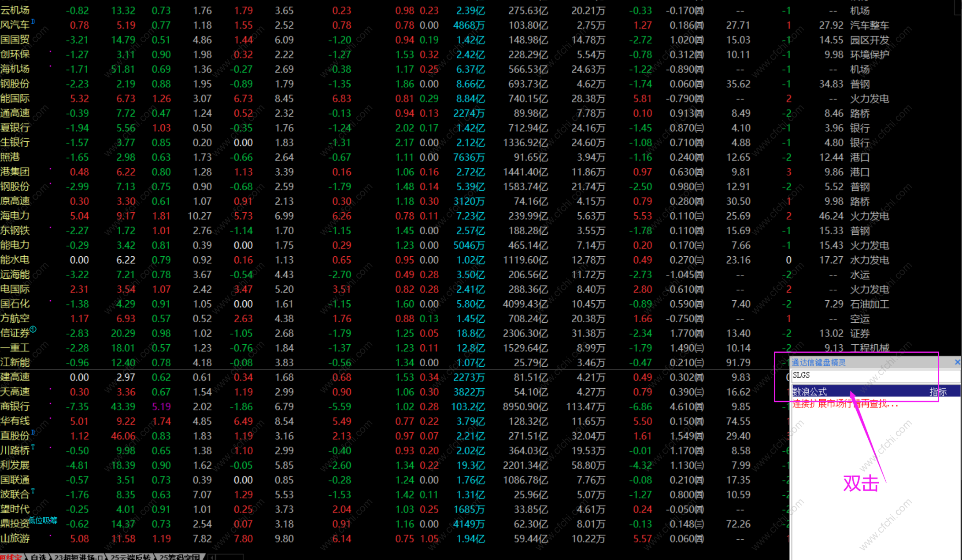Select the 商银行 stock row
The image size is (962, 560).
coord(15,406)
